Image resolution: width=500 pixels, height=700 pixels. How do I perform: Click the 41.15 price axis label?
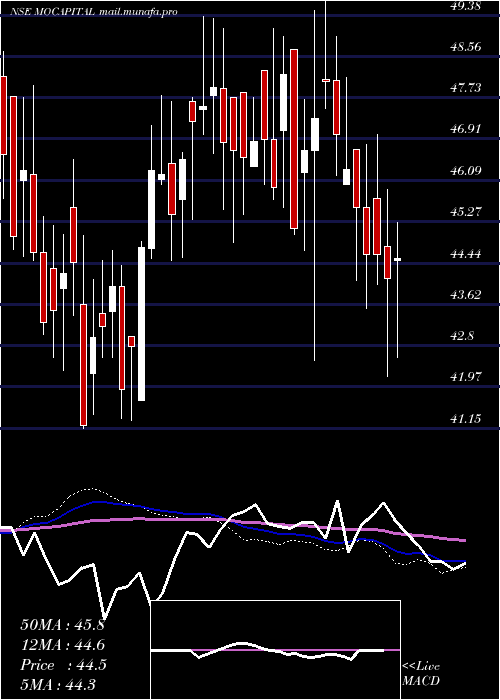coord(466,418)
